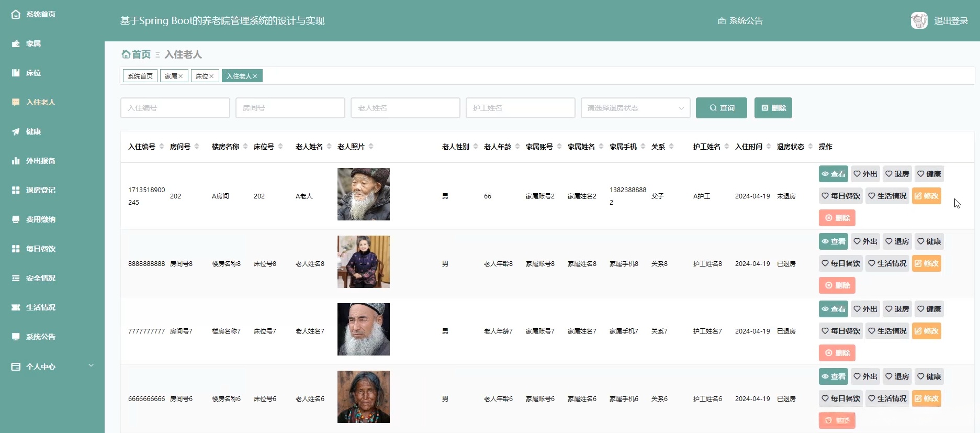Click 生活情况 for the 老人姓名7 row

(x=887, y=331)
